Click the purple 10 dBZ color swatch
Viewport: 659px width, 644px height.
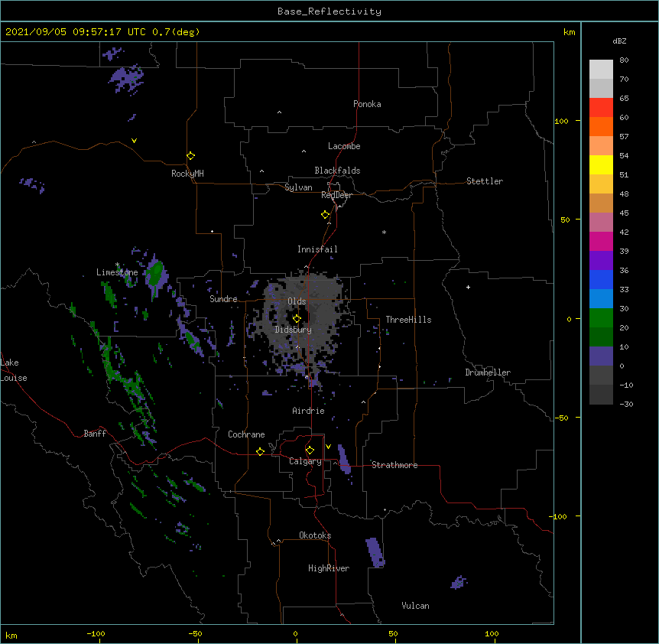coord(601,356)
